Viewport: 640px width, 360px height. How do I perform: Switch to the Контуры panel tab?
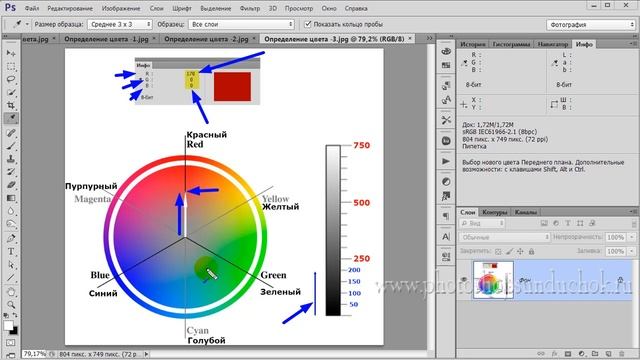pyautogui.click(x=494, y=212)
